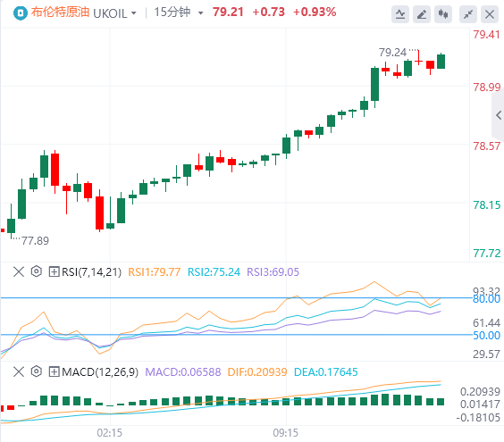Open RSI indicator settings gear
Image resolution: width=504 pixels, height=442 pixels.
click(x=37, y=271)
